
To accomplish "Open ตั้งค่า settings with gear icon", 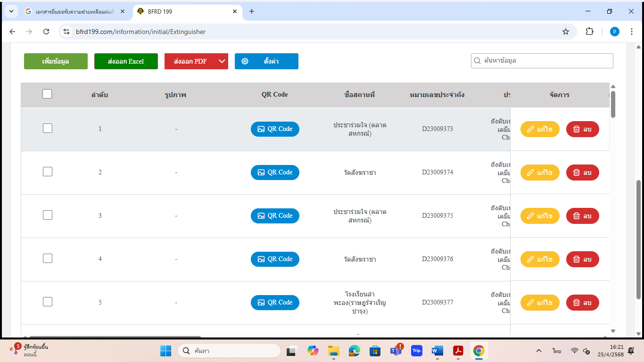I will coord(266,61).
